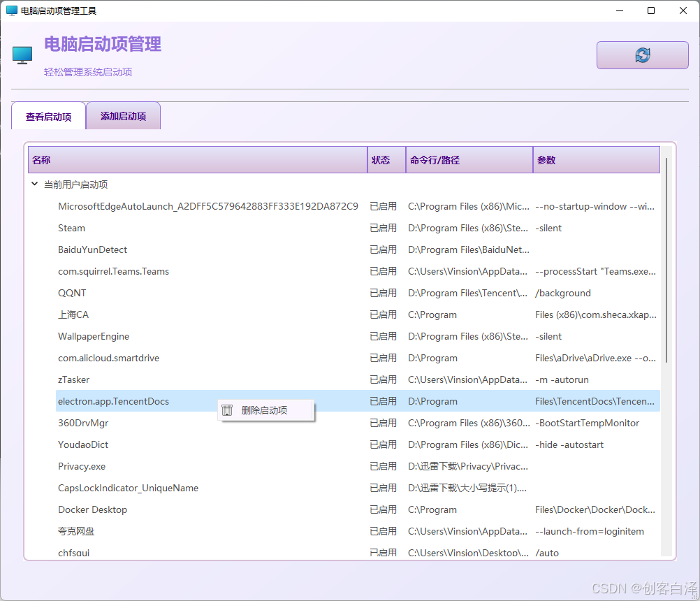
Task: Click -BootStartTempMonitor parameter text
Action: [587, 423]
